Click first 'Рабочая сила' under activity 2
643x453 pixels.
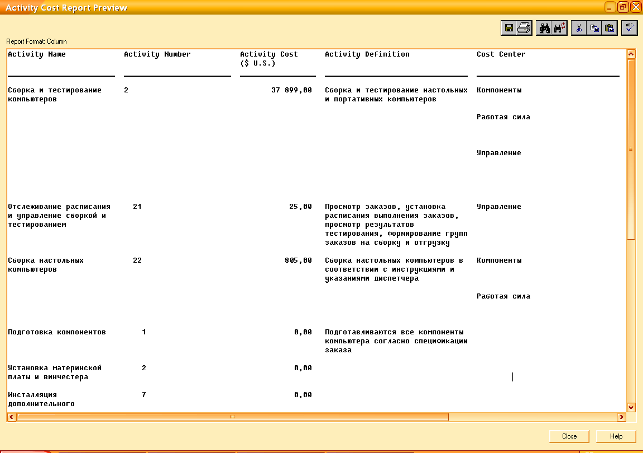pos(503,117)
